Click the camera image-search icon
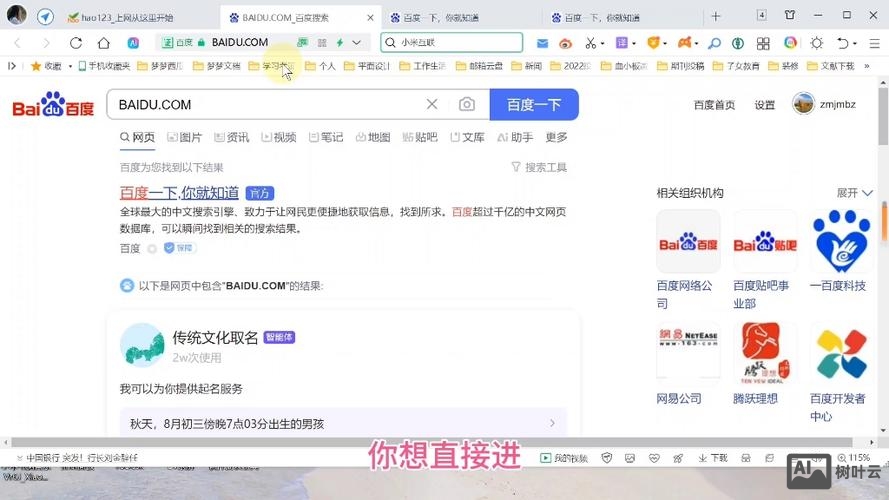The height and width of the screenshot is (500, 889). [467, 104]
